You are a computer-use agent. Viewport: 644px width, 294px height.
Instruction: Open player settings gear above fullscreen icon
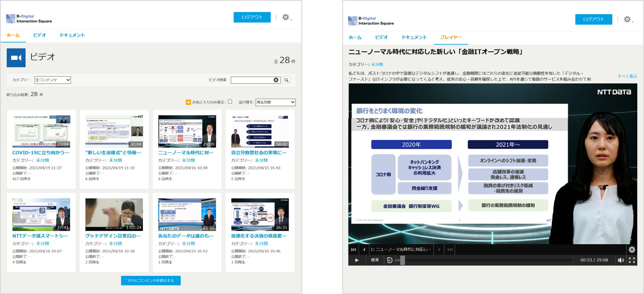click(632, 250)
